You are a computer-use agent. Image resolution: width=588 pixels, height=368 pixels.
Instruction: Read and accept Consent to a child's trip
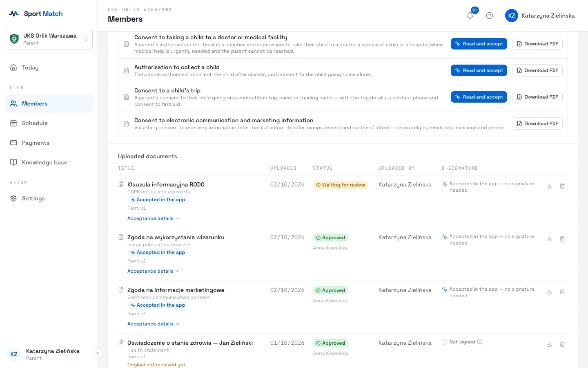coord(479,97)
